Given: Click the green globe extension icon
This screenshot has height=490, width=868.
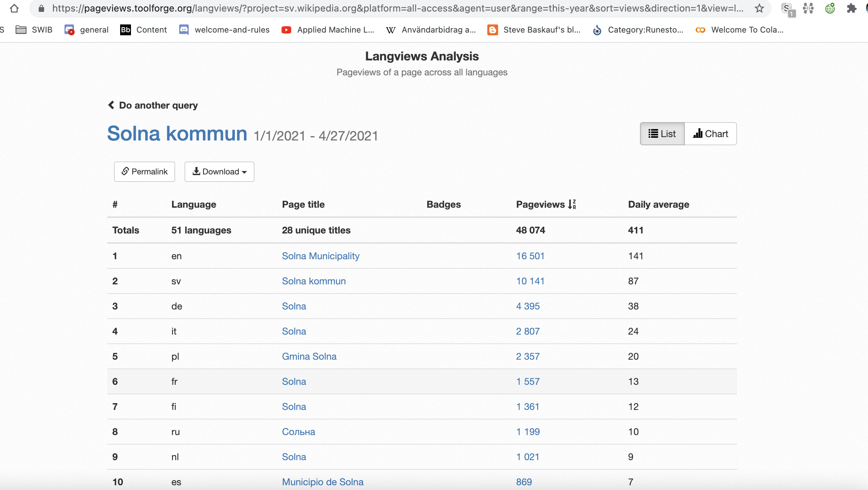Looking at the screenshot, I should coord(830,8).
